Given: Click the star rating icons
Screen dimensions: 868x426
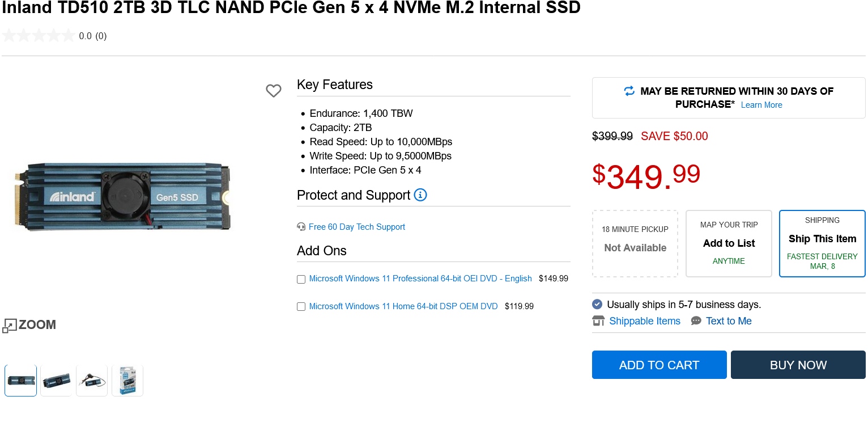Looking at the screenshot, I should (39, 36).
